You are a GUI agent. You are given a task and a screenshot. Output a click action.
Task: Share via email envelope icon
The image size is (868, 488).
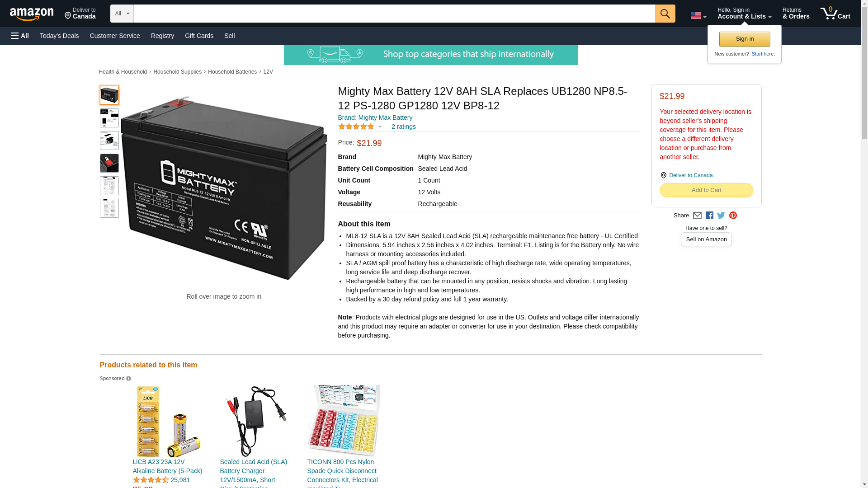click(x=697, y=216)
